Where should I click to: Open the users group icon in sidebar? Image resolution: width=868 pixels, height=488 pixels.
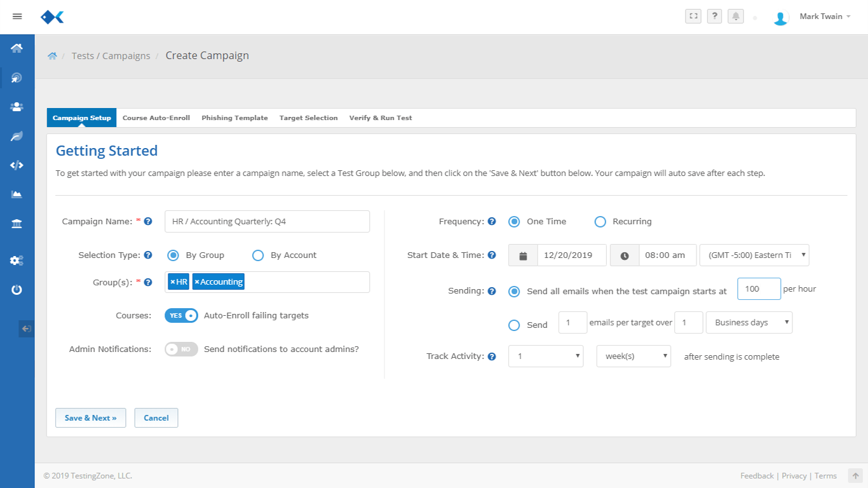[17, 107]
